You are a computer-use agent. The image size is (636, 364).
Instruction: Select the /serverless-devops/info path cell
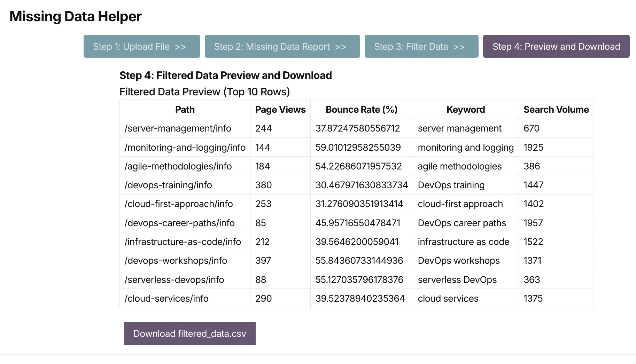point(185,279)
